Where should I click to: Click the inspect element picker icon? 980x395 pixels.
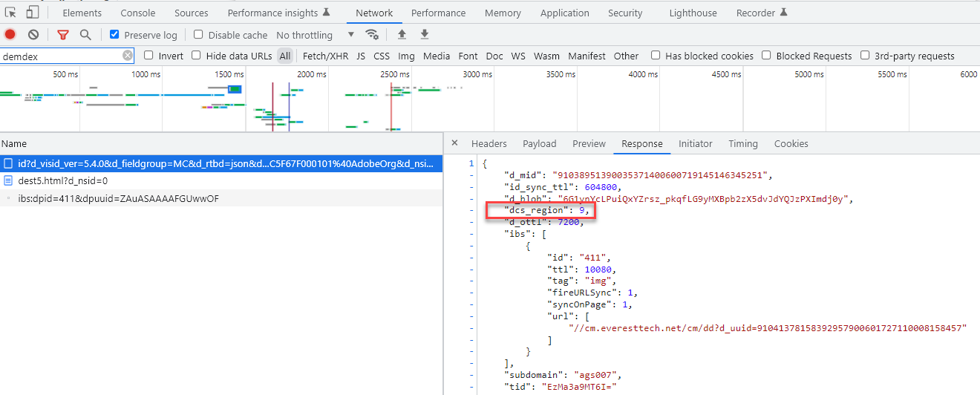(10, 13)
